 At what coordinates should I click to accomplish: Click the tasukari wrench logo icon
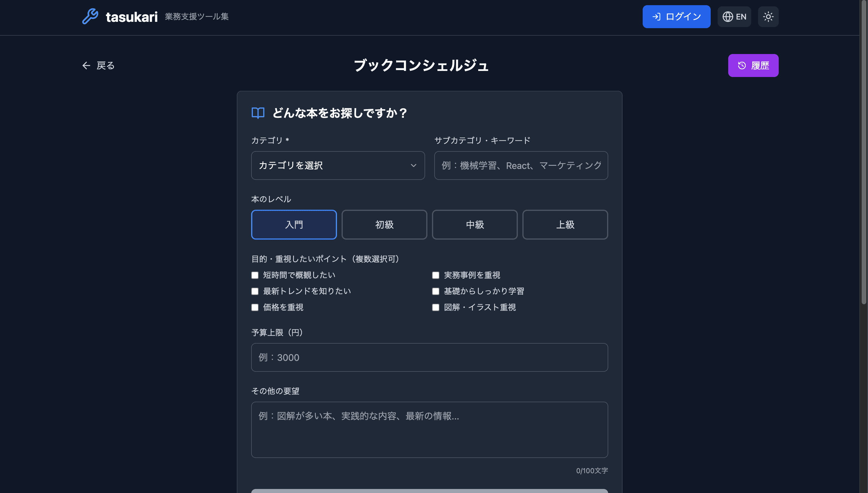click(x=90, y=16)
